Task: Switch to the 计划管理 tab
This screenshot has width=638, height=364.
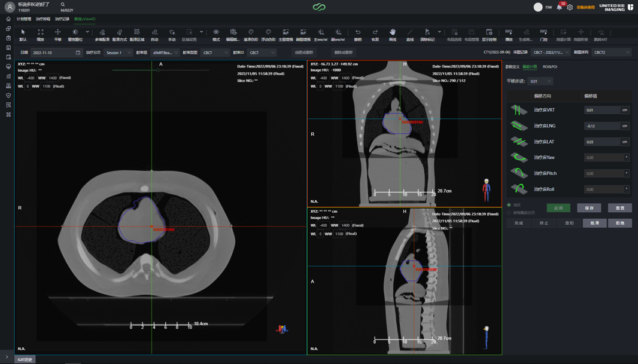Action: click(24, 19)
